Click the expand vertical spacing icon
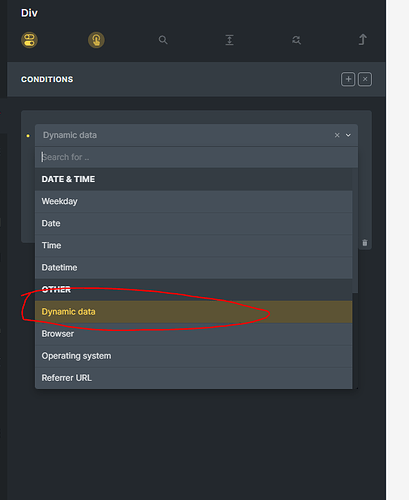409x500 pixels. point(229,40)
